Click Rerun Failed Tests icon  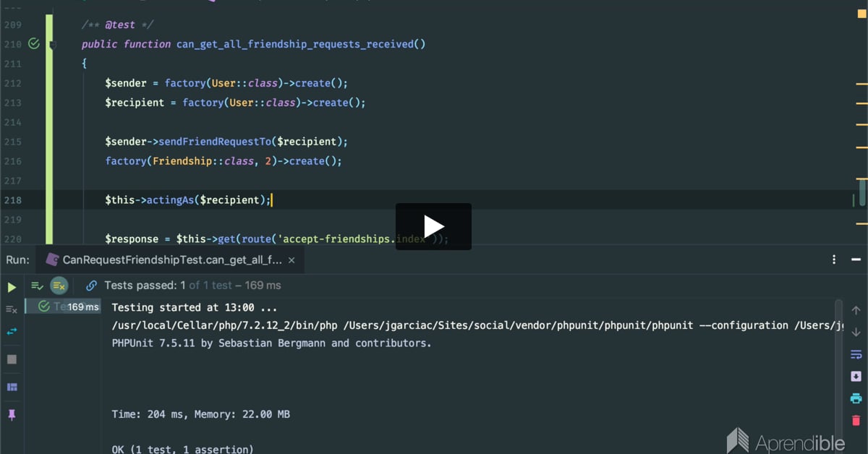coord(12,309)
